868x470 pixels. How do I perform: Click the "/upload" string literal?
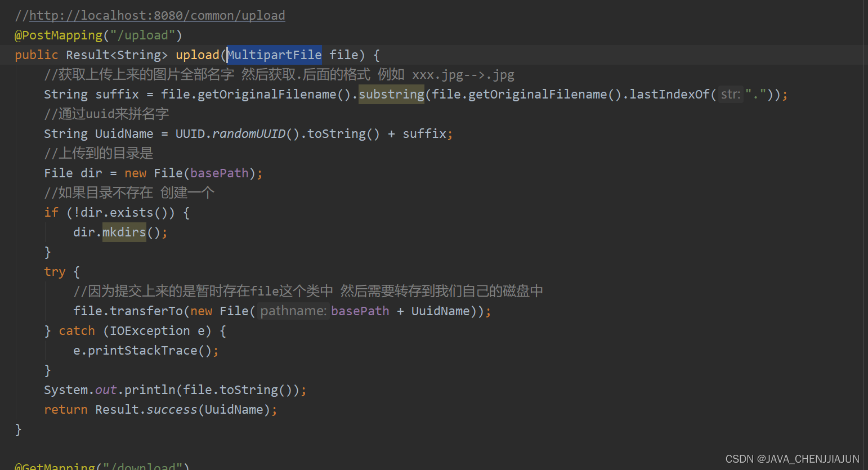click(x=142, y=35)
